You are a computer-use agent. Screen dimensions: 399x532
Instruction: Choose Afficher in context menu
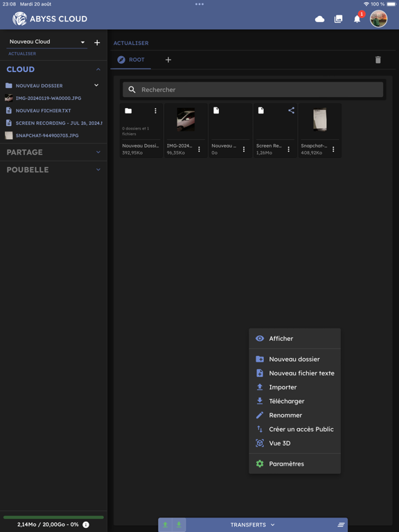click(295, 338)
